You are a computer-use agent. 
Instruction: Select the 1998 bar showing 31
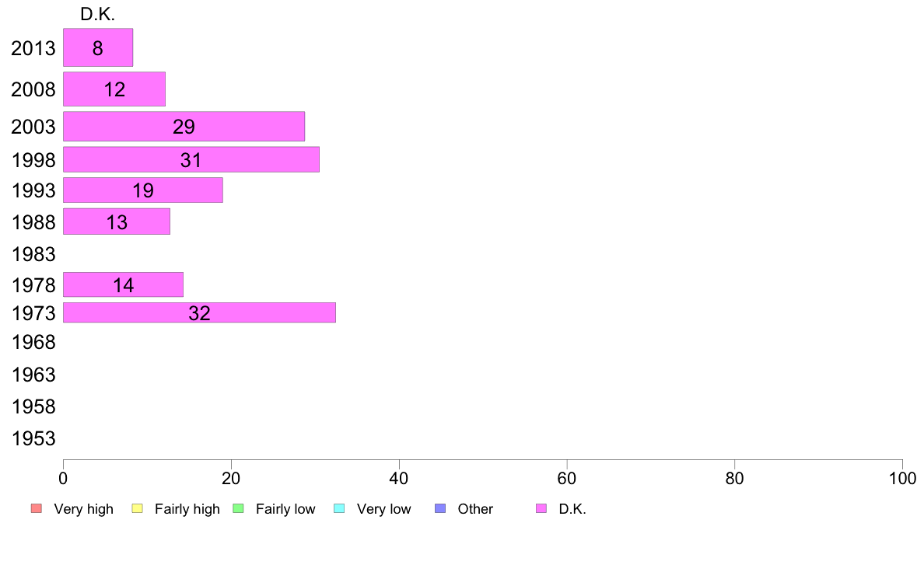(x=191, y=159)
